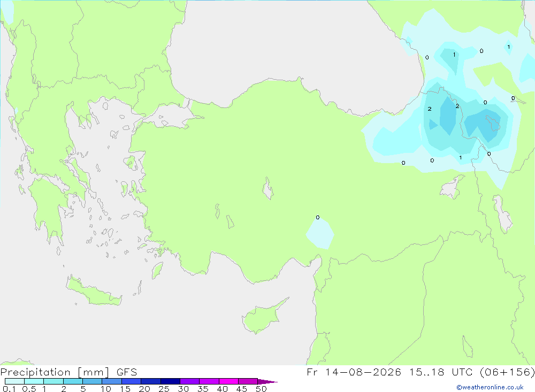Click the 'Precipitation [mm]' title text

click(x=55, y=372)
